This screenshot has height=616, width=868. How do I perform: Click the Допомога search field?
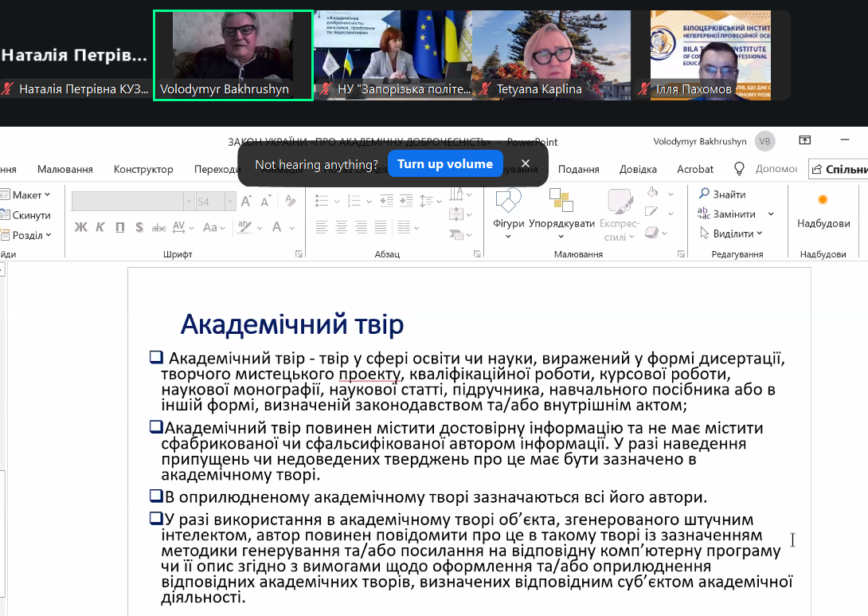(x=776, y=169)
